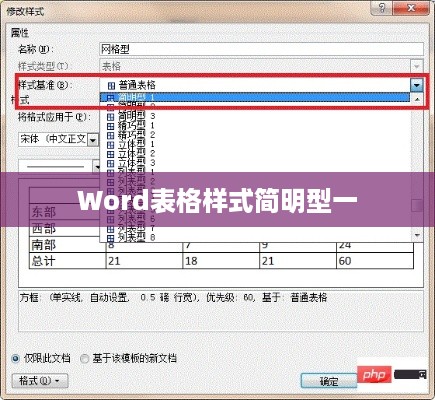435x400 pixels.
Task: Open the 样式类型 dropdown arrow
Action: tap(417, 66)
